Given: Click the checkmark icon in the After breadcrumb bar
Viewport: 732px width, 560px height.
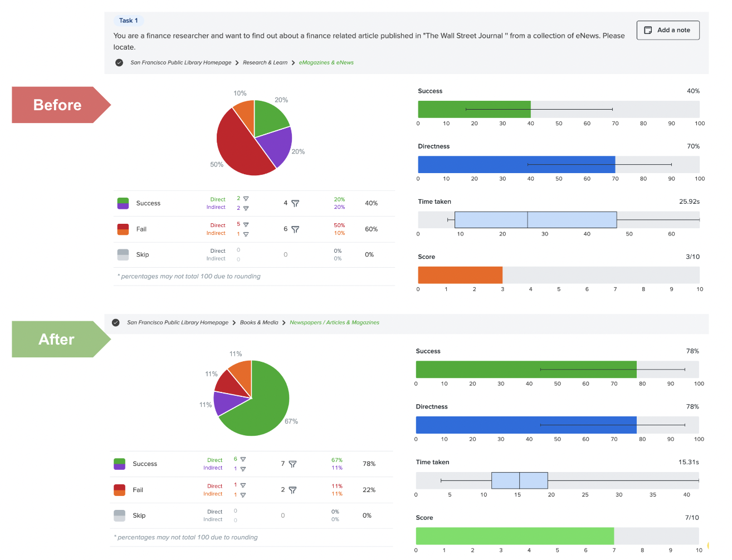Looking at the screenshot, I should pyautogui.click(x=115, y=322).
